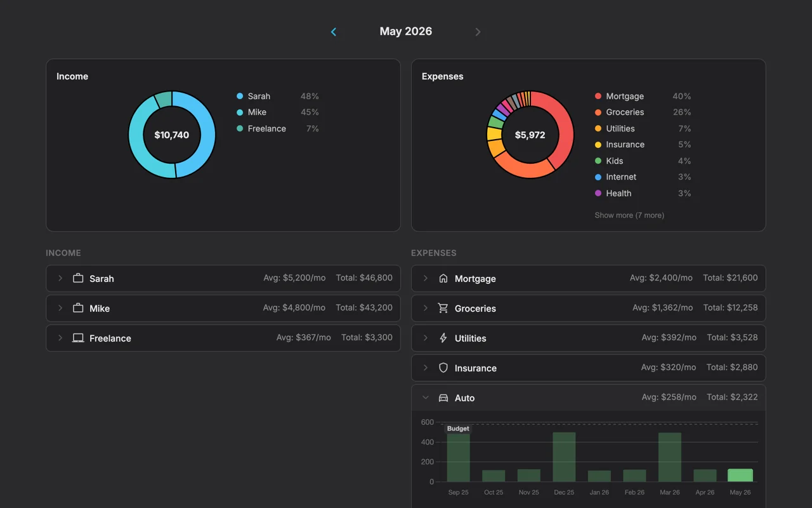812x508 pixels.
Task: Click the Health legend color dot
Action: pos(598,193)
